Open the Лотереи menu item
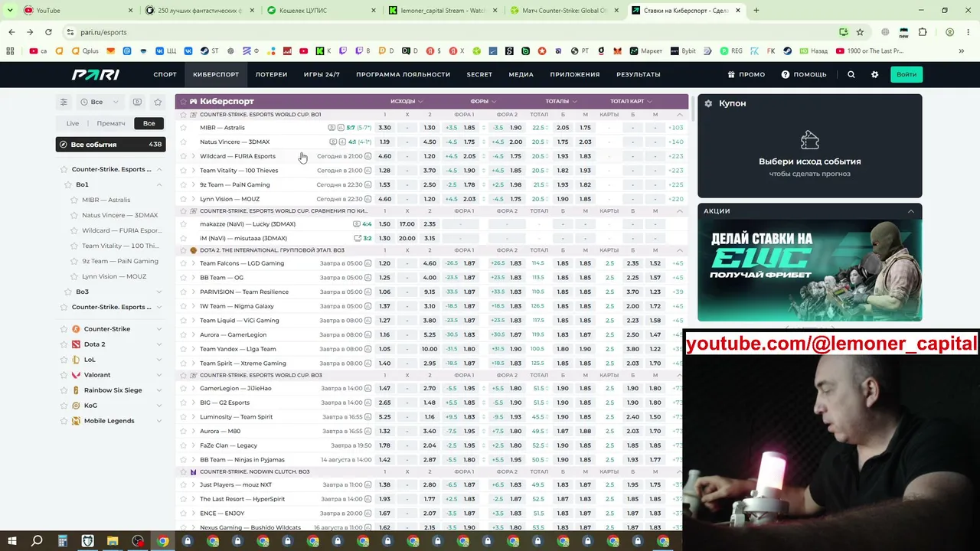Image resolution: width=980 pixels, height=551 pixels. 271,74
